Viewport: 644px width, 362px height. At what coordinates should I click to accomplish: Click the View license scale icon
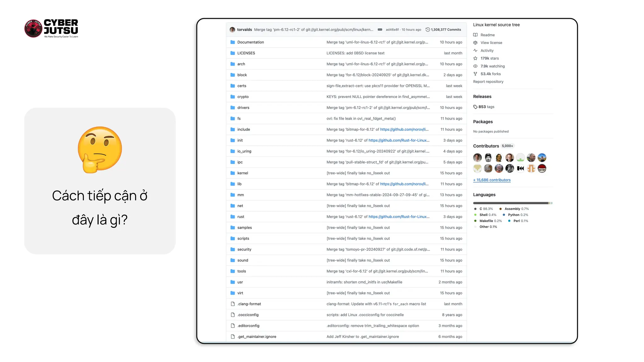(x=475, y=43)
